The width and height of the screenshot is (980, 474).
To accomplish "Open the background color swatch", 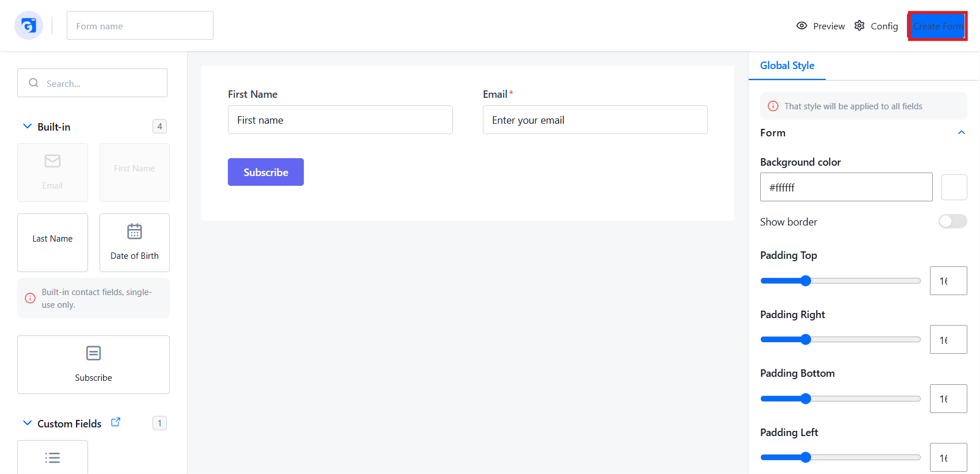I will [x=954, y=187].
